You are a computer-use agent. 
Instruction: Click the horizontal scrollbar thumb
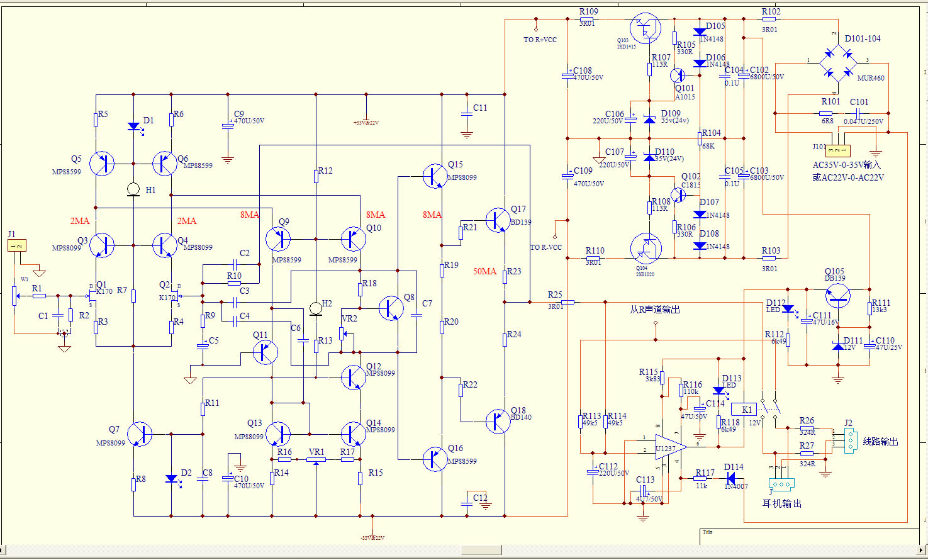(481, 550)
